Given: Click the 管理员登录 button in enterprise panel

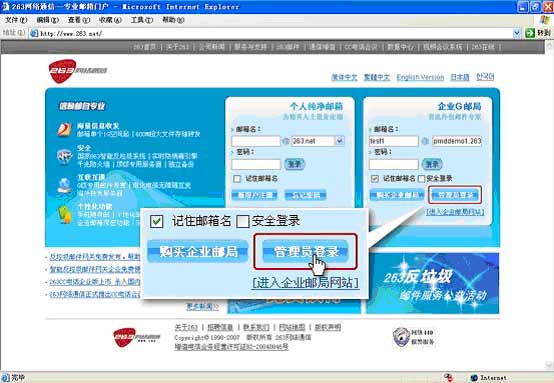Looking at the screenshot, I should 455,195.
